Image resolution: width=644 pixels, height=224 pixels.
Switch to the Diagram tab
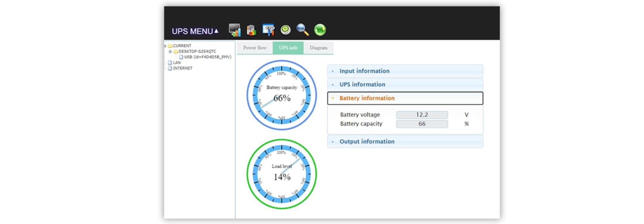tap(318, 48)
